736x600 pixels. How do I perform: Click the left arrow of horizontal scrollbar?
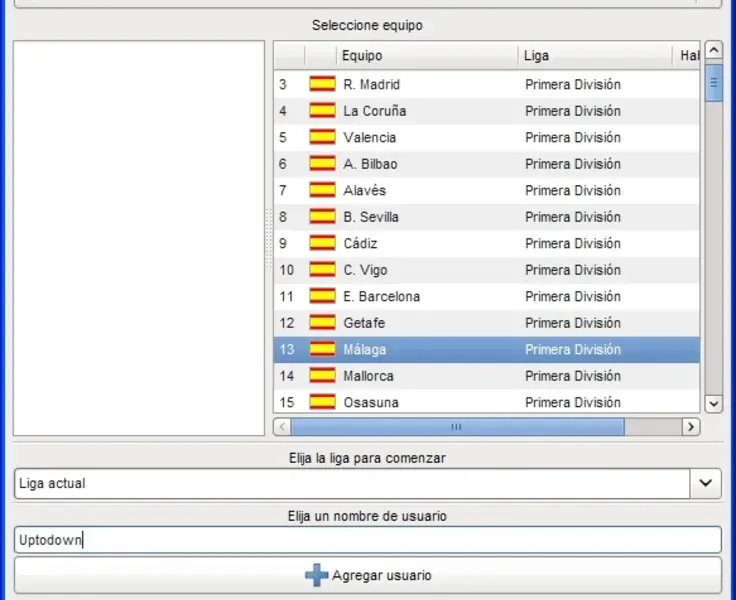tap(282, 427)
